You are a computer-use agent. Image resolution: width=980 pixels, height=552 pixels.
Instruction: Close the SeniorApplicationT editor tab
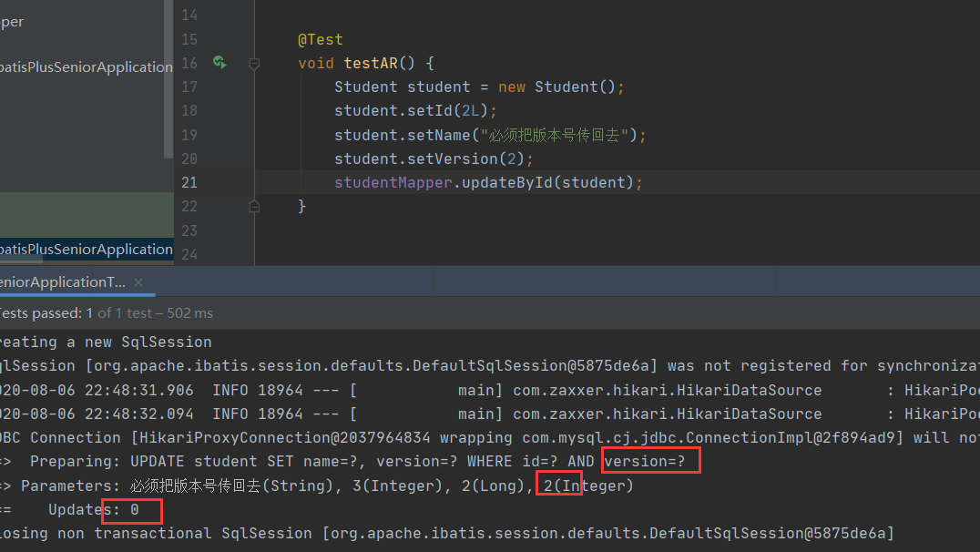138,282
